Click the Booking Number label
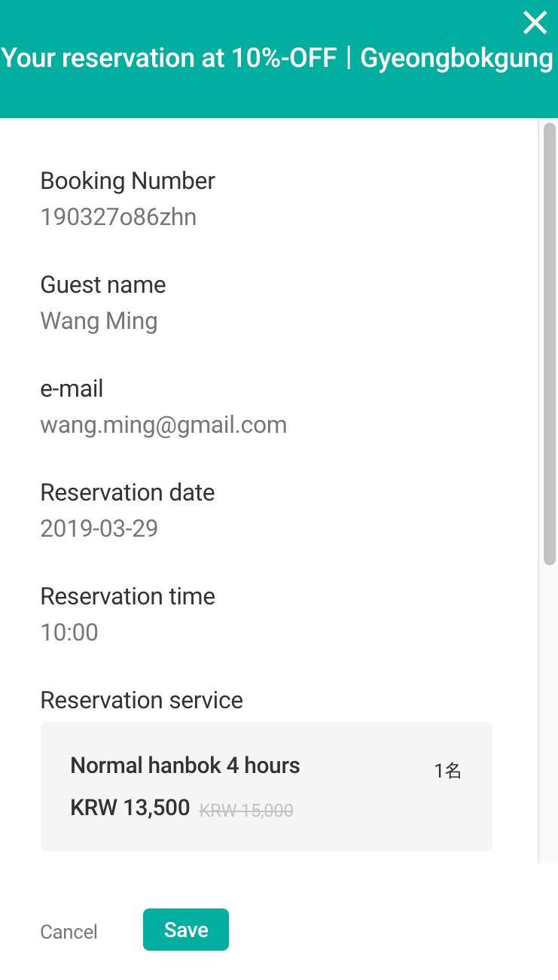The width and height of the screenshot is (558, 980). click(127, 181)
